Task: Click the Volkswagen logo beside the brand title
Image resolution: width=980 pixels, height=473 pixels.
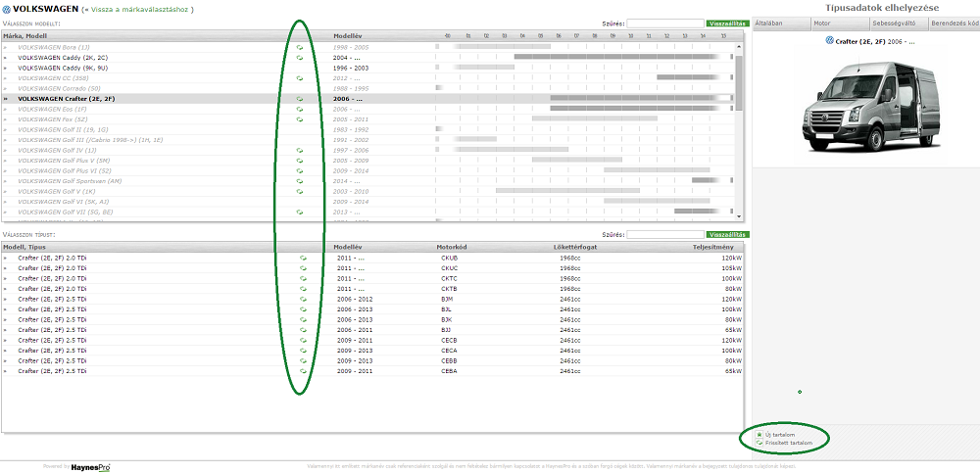Action: point(6,10)
